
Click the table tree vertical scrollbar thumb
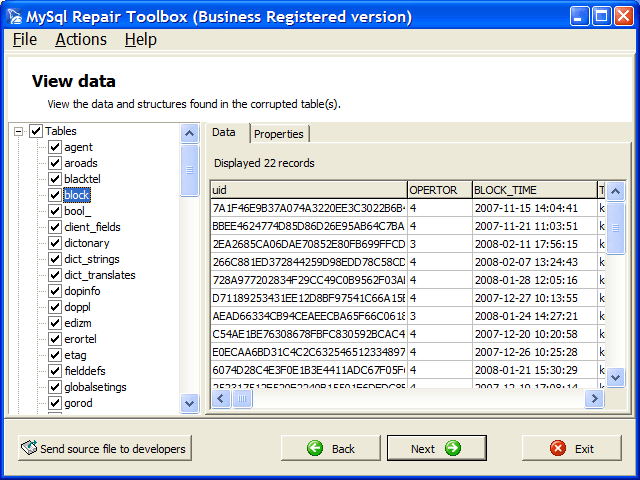click(189, 170)
